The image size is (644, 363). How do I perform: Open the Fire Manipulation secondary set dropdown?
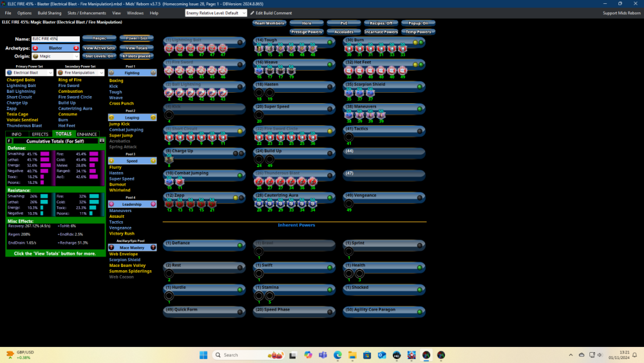pyautogui.click(x=80, y=73)
